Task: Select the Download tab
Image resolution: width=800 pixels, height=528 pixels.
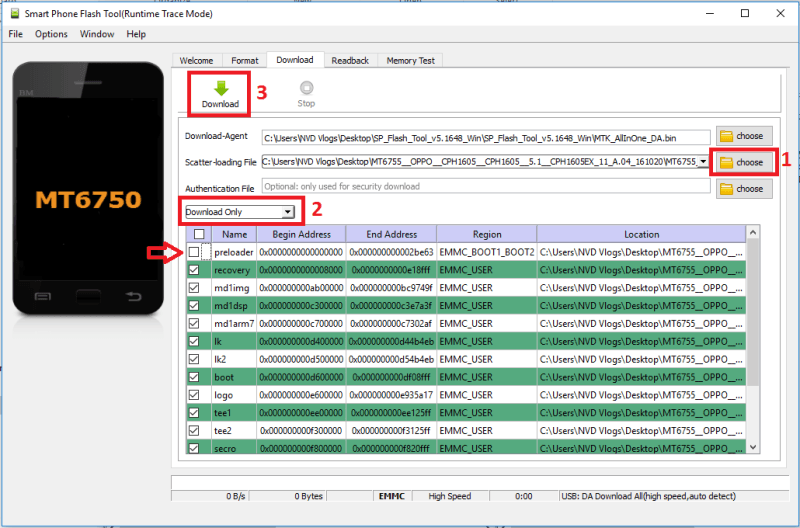Action: tap(295, 60)
